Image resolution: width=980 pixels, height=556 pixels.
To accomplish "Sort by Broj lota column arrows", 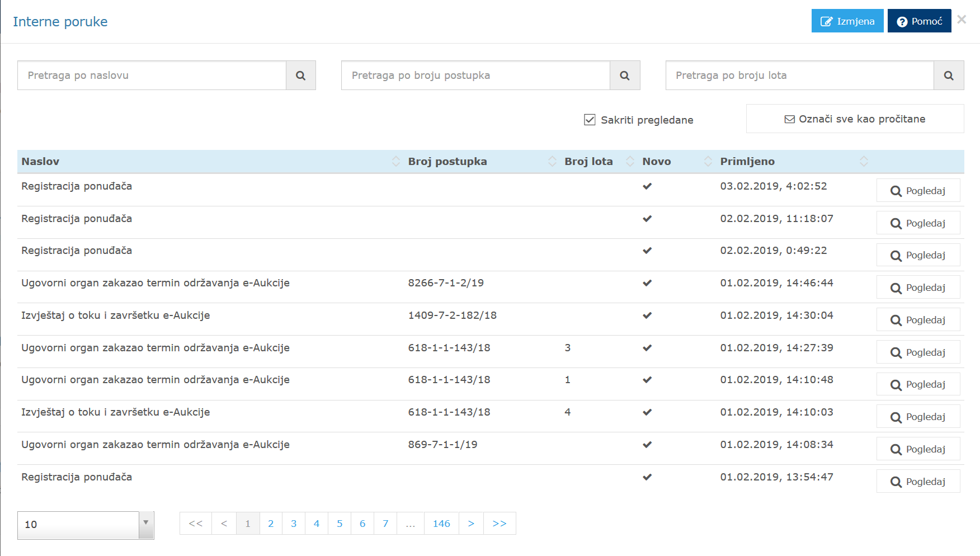I will [x=630, y=162].
